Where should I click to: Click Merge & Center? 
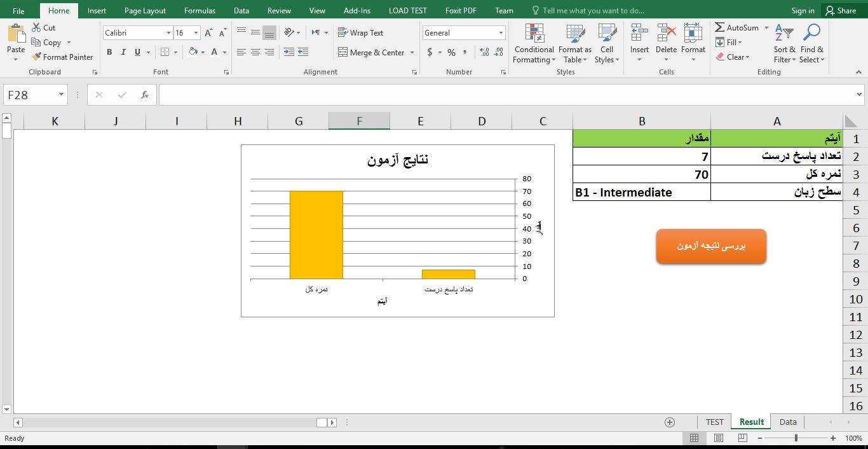click(x=372, y=52)
